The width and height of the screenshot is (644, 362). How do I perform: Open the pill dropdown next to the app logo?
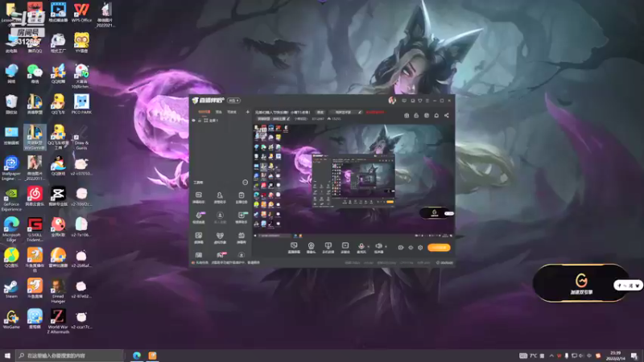pyautogui.click(x=233, y=101)
